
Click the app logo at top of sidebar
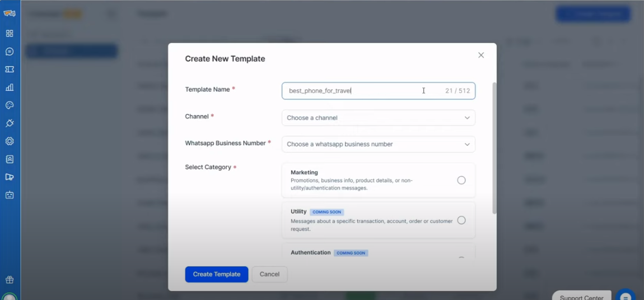click(10, 13)
